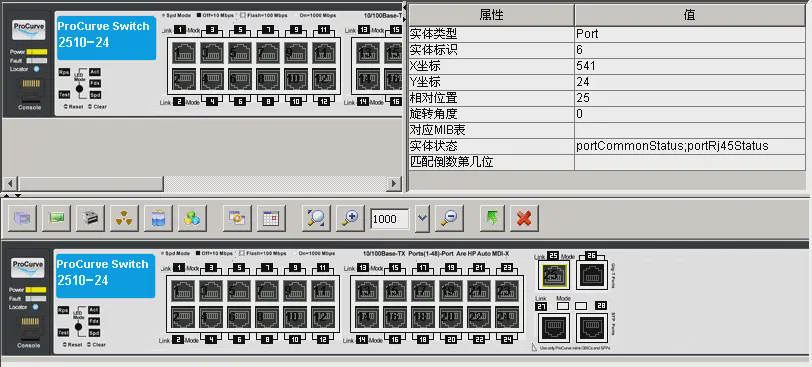Click the green picture image icon
Viewport: 812px width, 367px height.
point(56,218)
